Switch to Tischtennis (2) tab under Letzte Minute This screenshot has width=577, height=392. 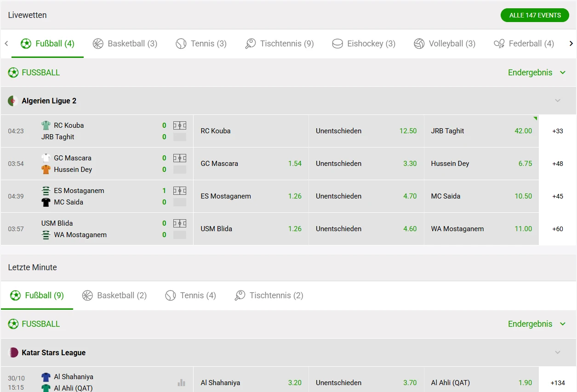pos(269,295)
